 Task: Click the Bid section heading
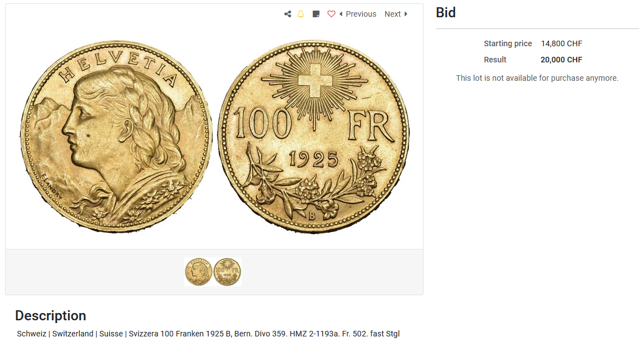point(446,12)
